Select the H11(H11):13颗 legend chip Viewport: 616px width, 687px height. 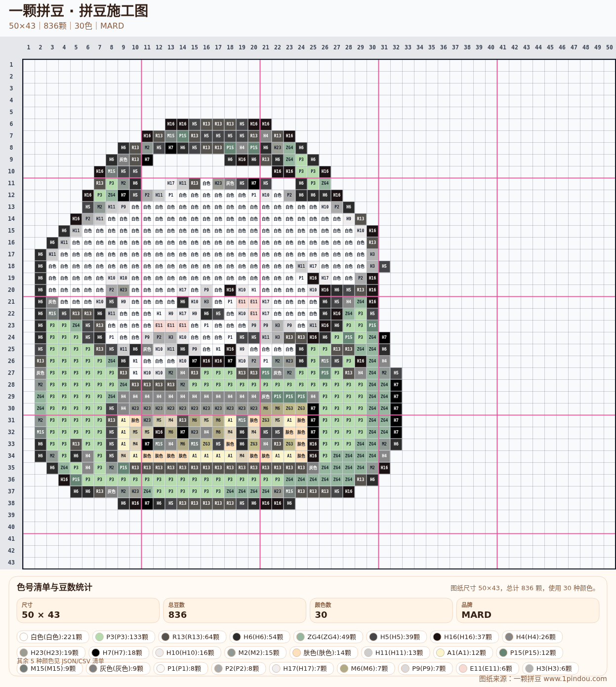[396, 653]
